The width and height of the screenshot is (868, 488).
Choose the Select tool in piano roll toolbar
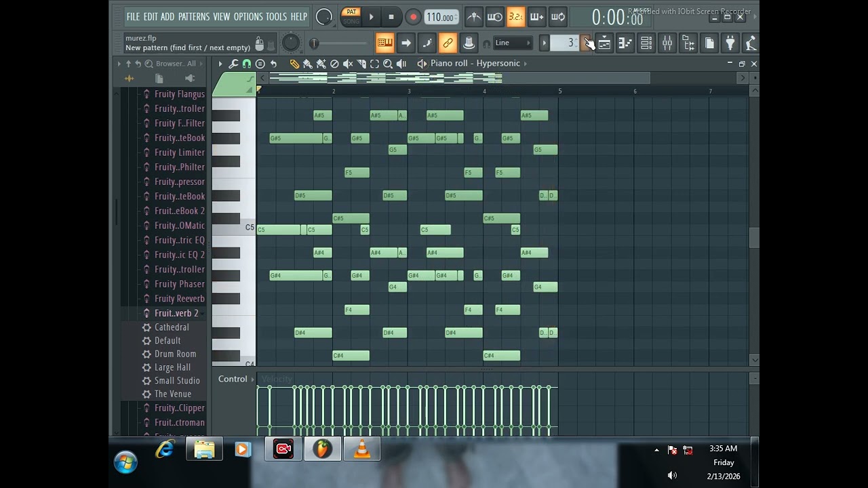point(374,64)
